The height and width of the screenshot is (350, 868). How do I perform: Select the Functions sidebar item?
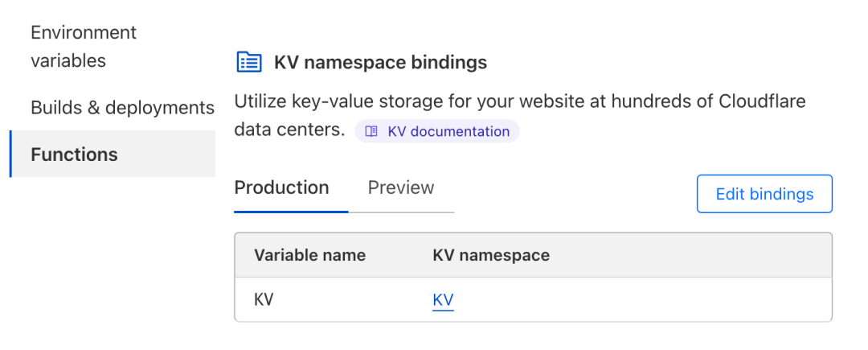pos(113,154)
